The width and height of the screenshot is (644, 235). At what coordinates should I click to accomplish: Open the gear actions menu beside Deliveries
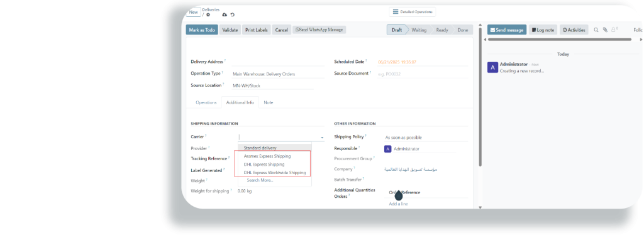coord(208,14)
